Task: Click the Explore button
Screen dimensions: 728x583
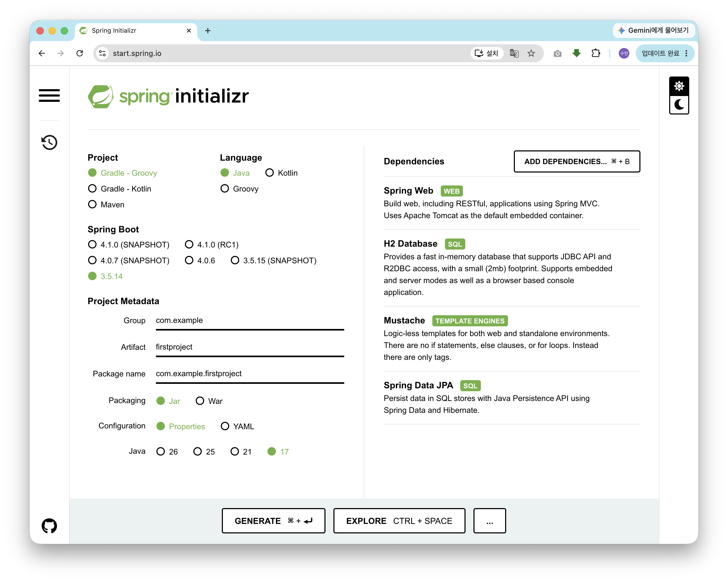Action: click(x=399, y=521)
